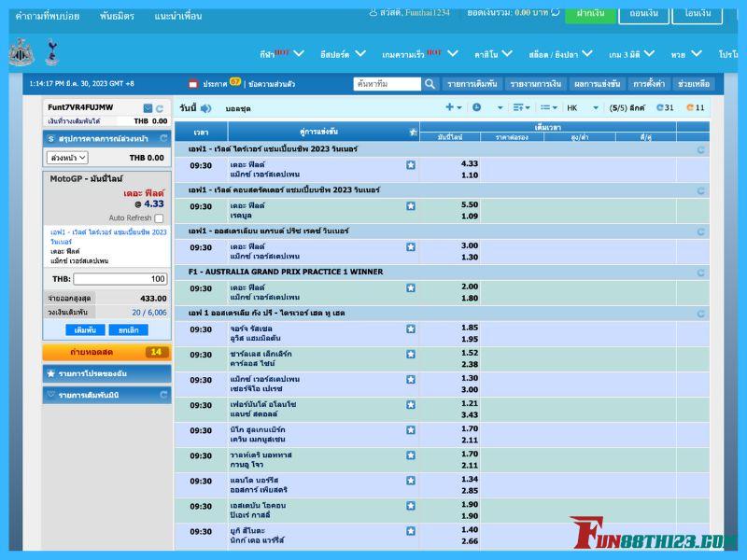Expand the กีฬา sports menu

(282, 54)
